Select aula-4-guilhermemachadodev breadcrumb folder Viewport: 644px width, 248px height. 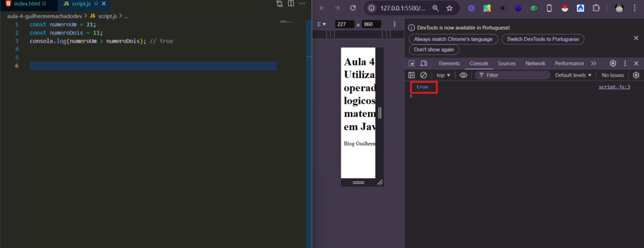tap(45, 16)
